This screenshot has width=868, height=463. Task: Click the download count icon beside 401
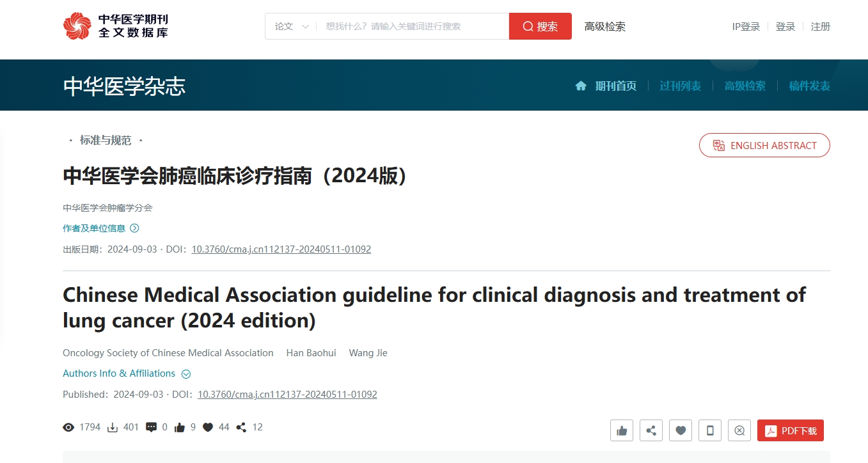click(113, 427)
